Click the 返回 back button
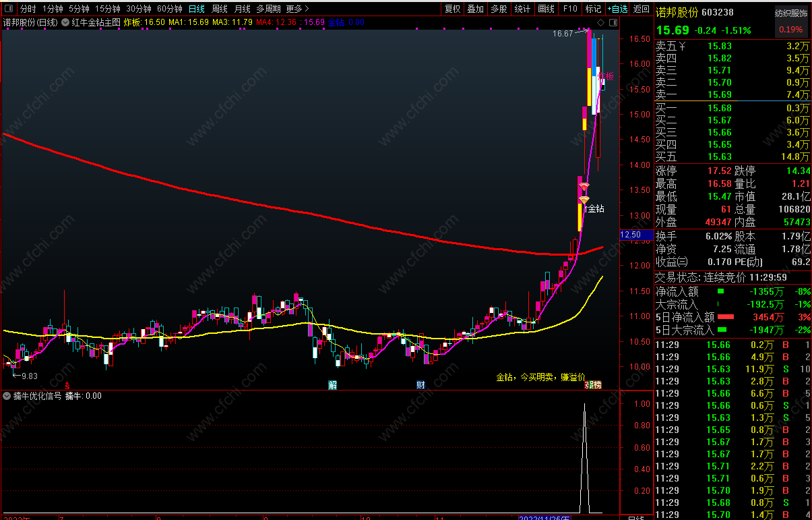 pos(641,9)
